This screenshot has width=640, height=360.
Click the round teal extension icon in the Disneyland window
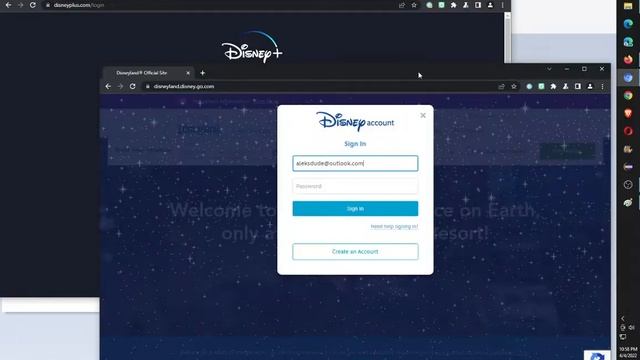529,87
